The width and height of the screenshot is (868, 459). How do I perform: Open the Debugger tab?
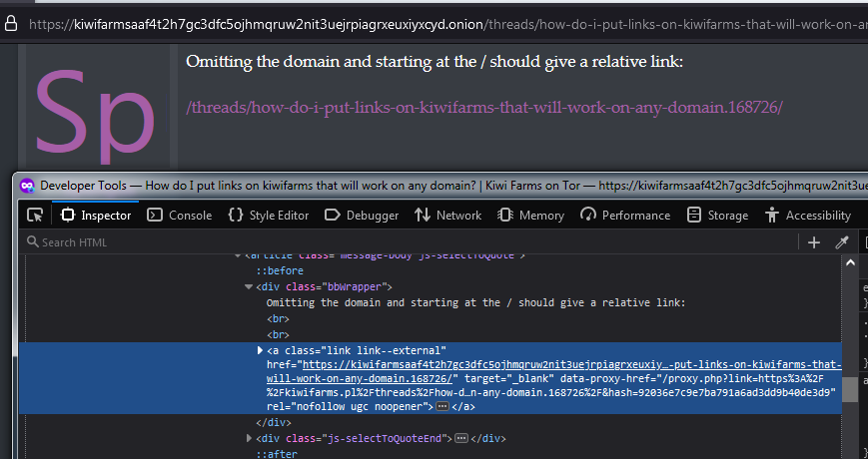[362, 216]
